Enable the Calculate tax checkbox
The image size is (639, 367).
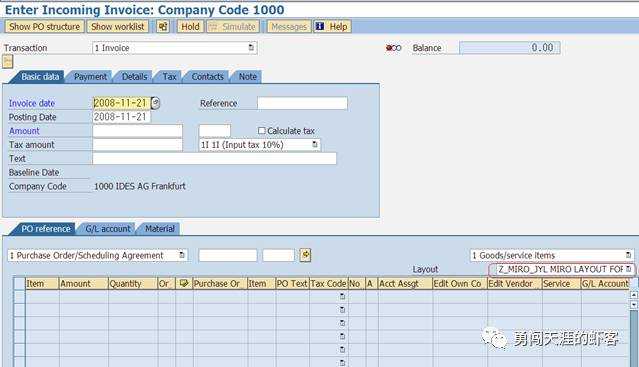pos(262,130)
